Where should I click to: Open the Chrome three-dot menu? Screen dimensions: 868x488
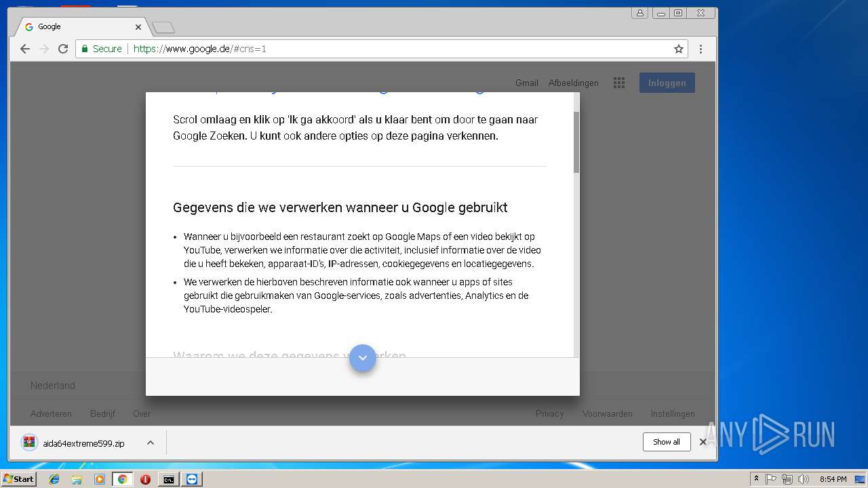701,49
